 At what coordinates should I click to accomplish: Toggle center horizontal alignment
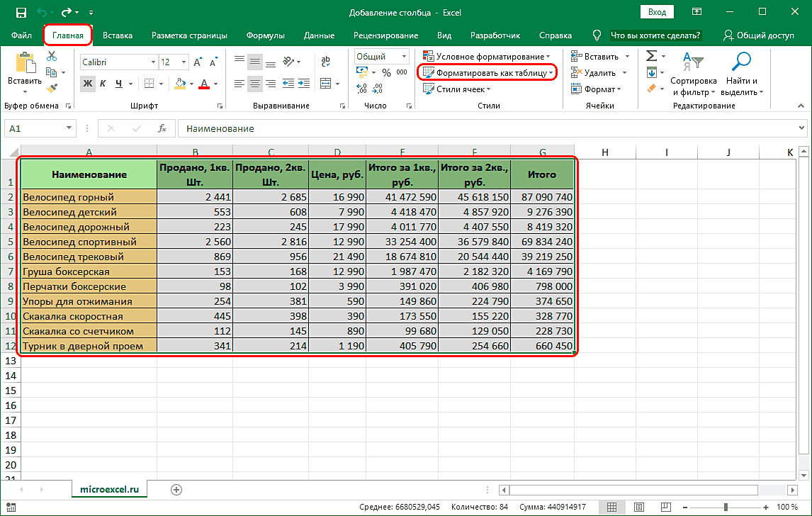[256, 84]
